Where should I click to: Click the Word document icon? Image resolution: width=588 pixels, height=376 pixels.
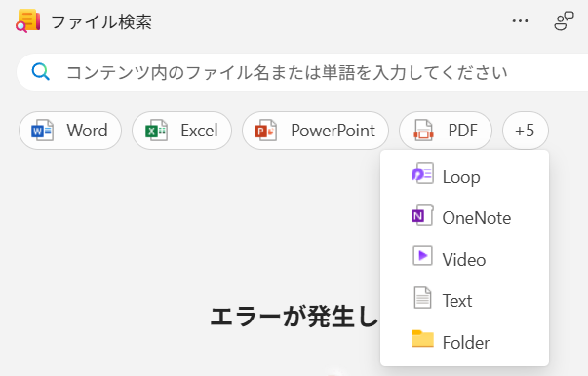(x=42, y=131)
